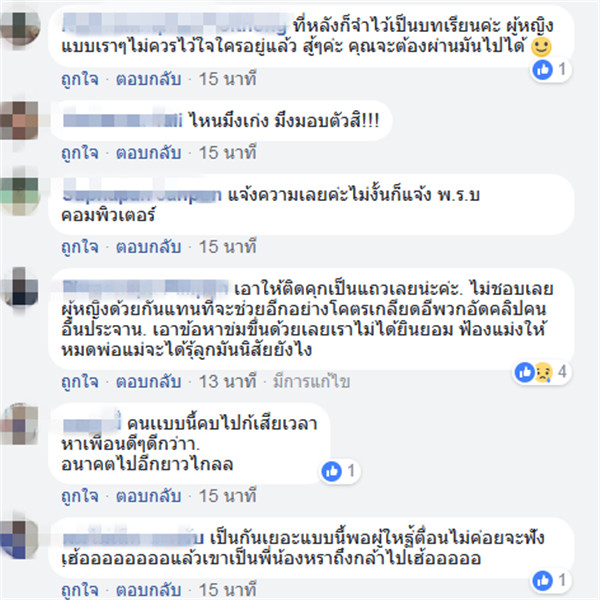Click ถูกใจ under 'แจ้งความเลยค่ะ' comment
Screen dimensions: 600x600
coord(80,246)
